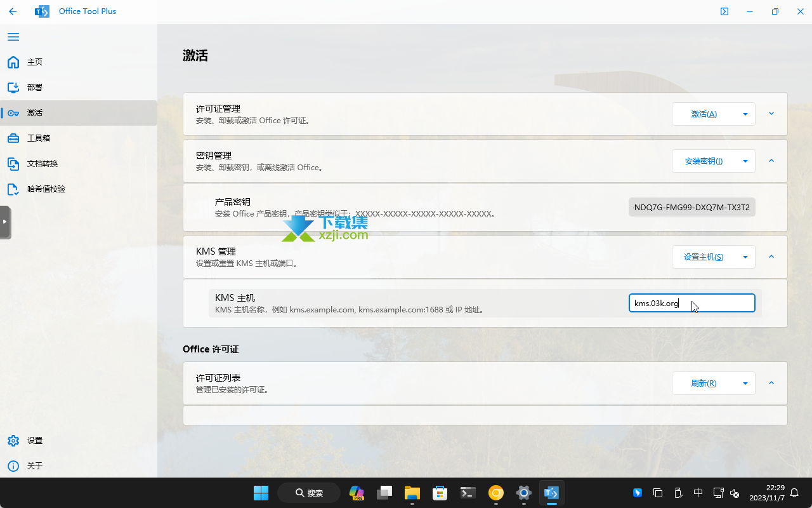Click the settings gear icon in the sidebar

pyautogui.click(x=13, y=441)
